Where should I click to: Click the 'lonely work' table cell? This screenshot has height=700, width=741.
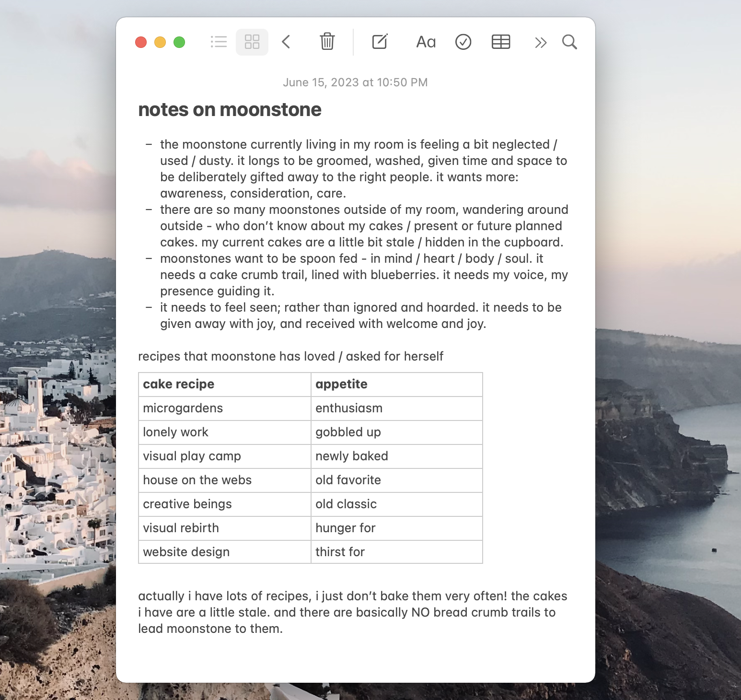(225, 432)
